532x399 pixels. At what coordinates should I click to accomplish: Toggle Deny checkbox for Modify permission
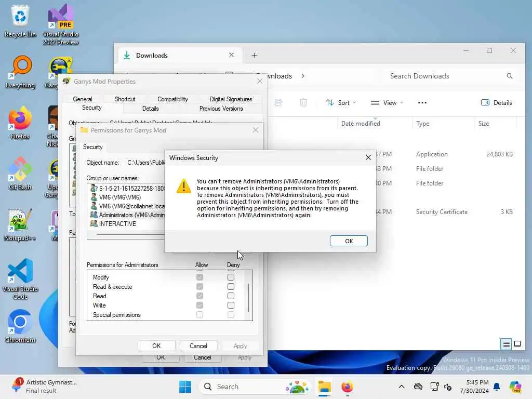[231, 277]
